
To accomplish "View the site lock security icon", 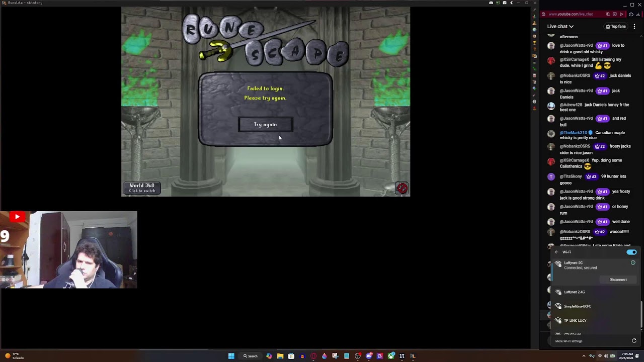I will pyautogui.click(x=543, y=14).
